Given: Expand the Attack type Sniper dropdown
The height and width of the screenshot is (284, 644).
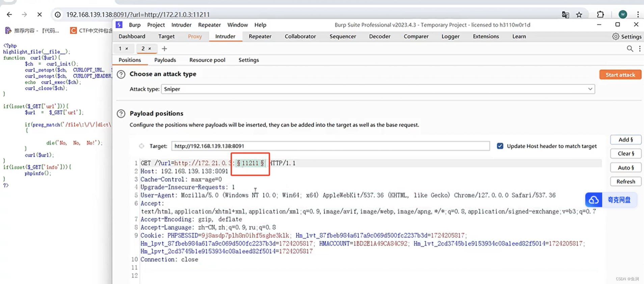Looking at the screenshot, I should coord(378,89).
